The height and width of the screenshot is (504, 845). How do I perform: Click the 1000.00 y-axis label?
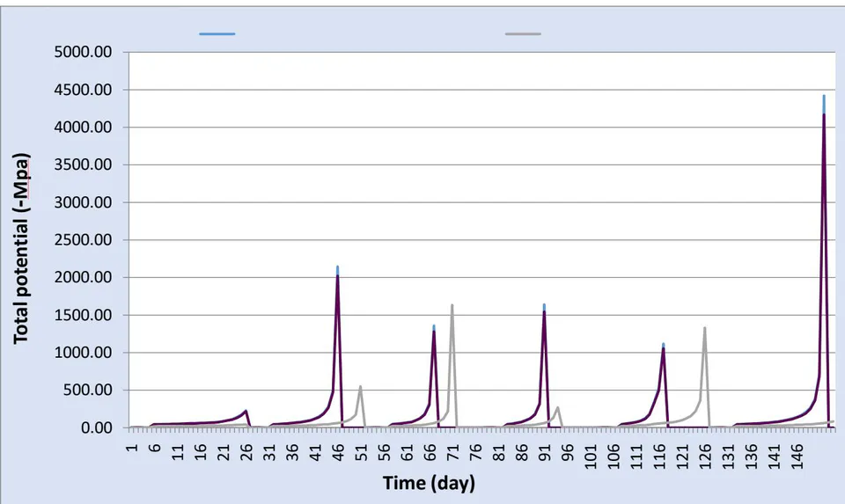pyautogui.click(x=83, y=353)
